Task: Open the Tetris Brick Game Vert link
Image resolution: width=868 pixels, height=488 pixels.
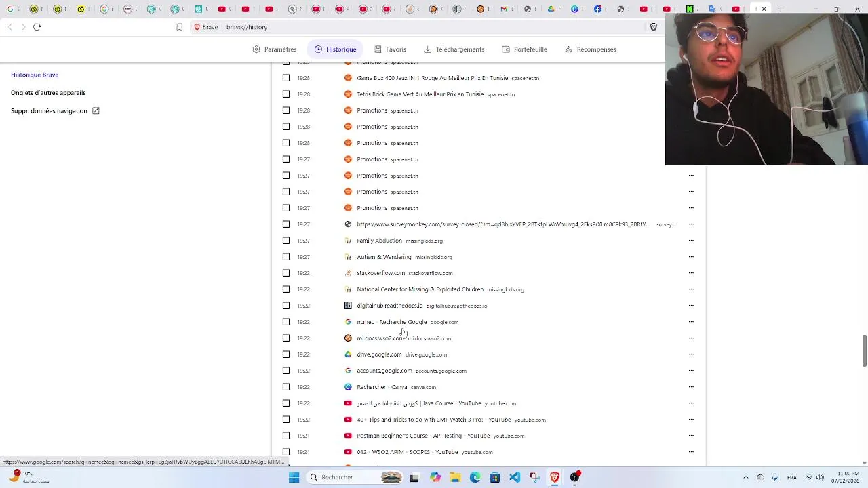Action: (x=420, y=94)
